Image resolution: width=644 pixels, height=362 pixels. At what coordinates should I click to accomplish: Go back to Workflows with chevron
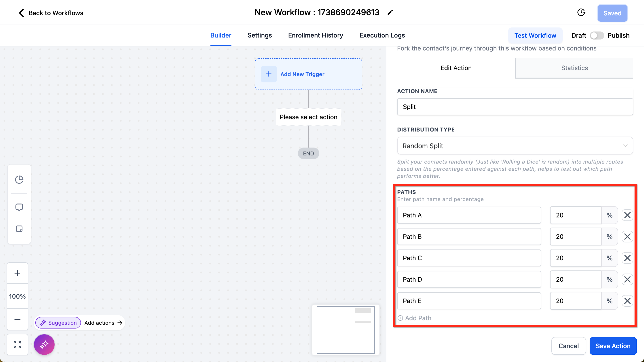(21, 13)
